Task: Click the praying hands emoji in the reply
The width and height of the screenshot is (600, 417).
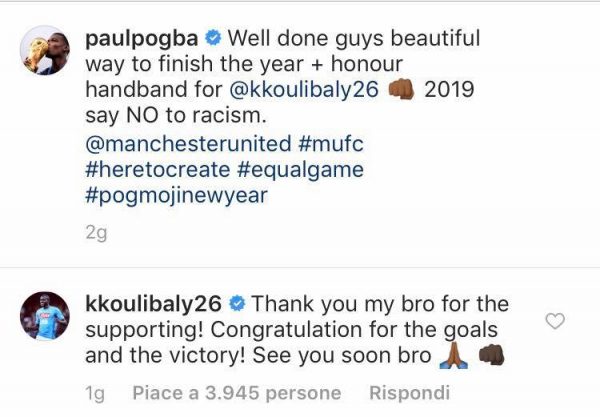Action: point(453,355)
